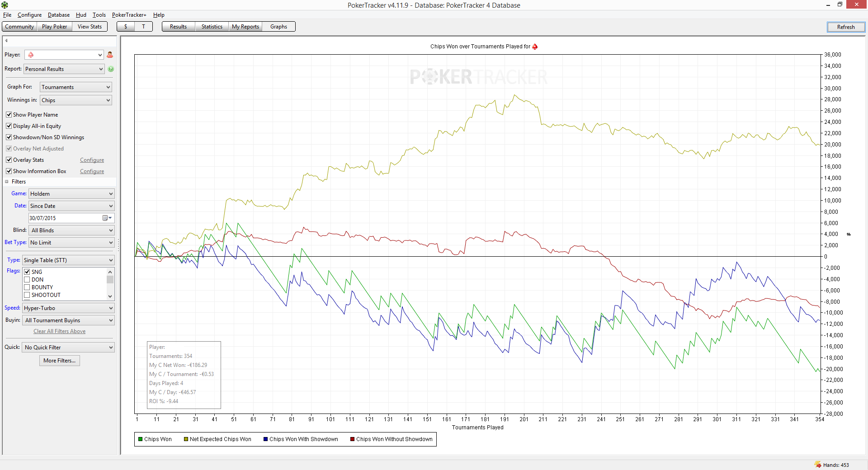Image resolution: width=868 pixels, height=470 pixels.
Task: Click the player search icon beside Player field
Action: pyautogui.click(x=110, y=55)
